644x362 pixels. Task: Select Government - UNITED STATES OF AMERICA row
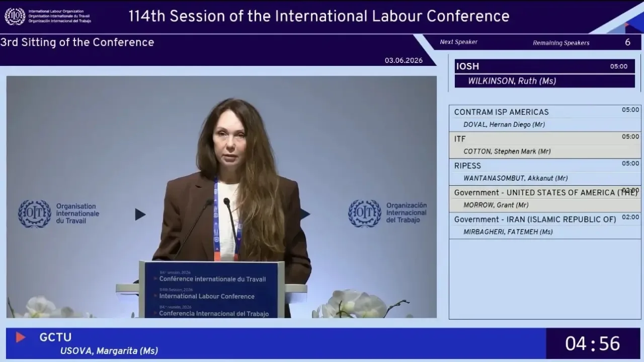tap(545, 198)
